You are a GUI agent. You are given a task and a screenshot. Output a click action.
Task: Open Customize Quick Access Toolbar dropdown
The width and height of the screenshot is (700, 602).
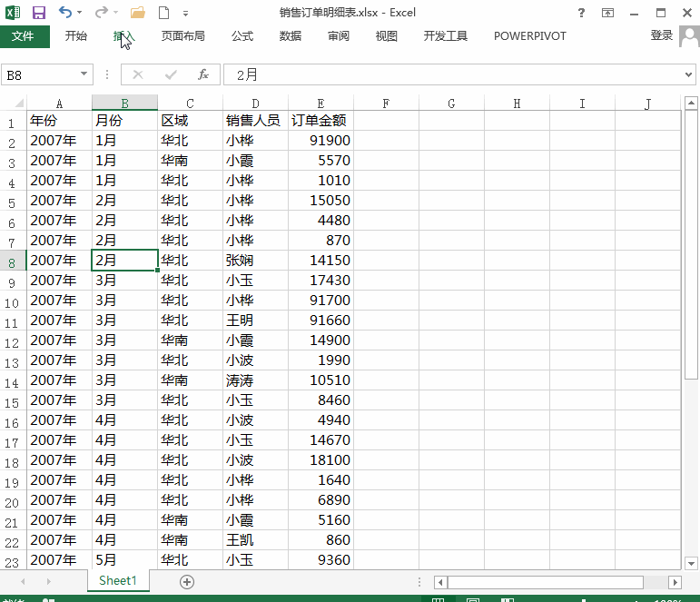[x=185, y=14]
